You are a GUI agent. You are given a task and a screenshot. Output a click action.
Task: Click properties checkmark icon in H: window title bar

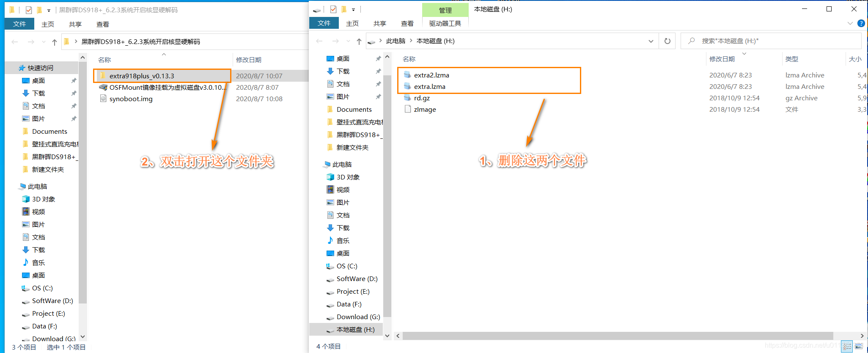[333, 9]
